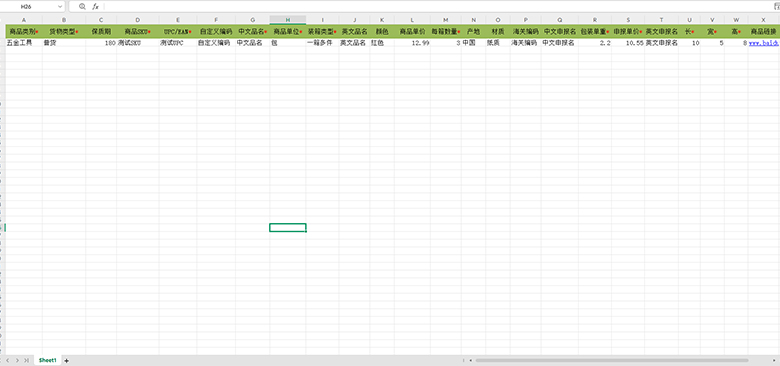780x366 pixels.
Task: Select the 商品类别 header cell
Action: point(24,31)
